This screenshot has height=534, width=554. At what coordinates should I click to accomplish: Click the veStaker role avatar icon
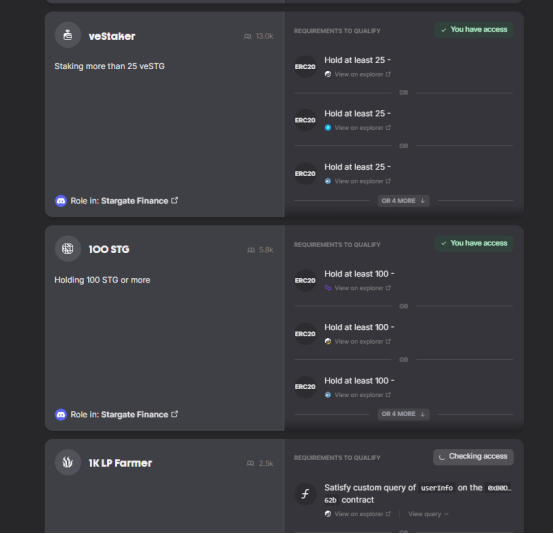(68, 35)
